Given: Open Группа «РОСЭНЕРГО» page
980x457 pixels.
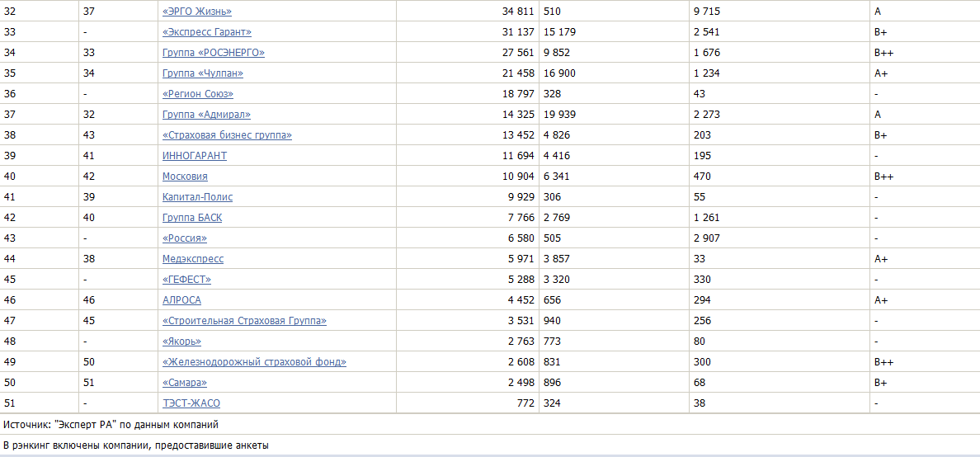Looking at the screenshot, I should 213,53.
